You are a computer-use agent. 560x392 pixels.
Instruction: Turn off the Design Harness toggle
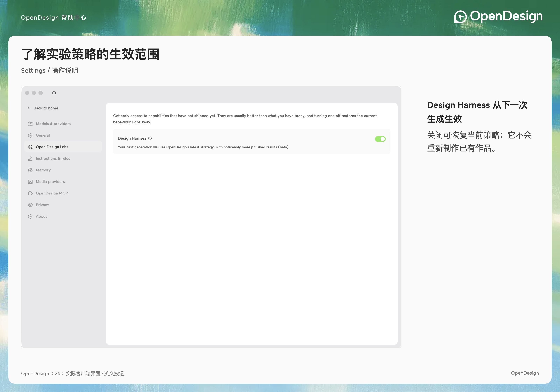click(x=380, y=139)
